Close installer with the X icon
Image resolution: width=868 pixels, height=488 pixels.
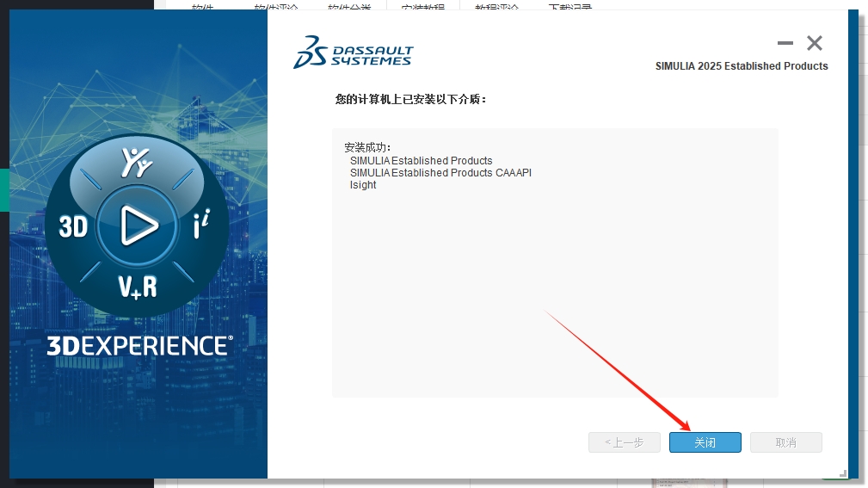pyautogui.click(x=814, y=43)
